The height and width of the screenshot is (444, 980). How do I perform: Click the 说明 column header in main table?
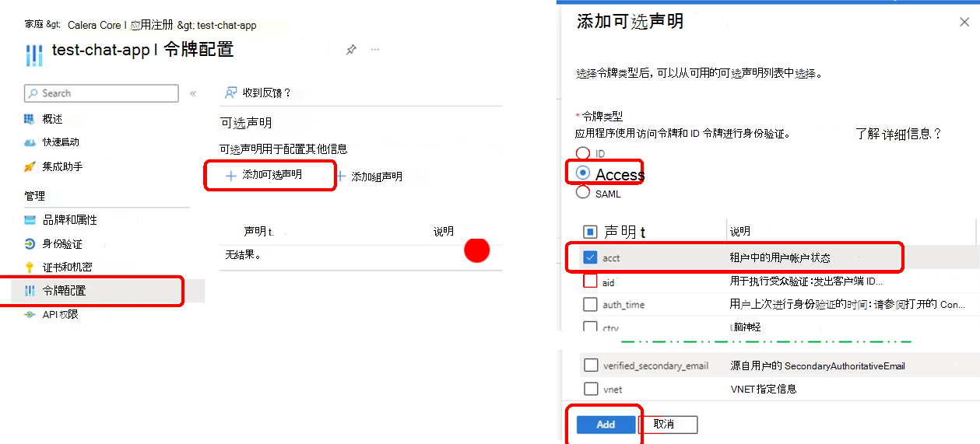point(444,231)
